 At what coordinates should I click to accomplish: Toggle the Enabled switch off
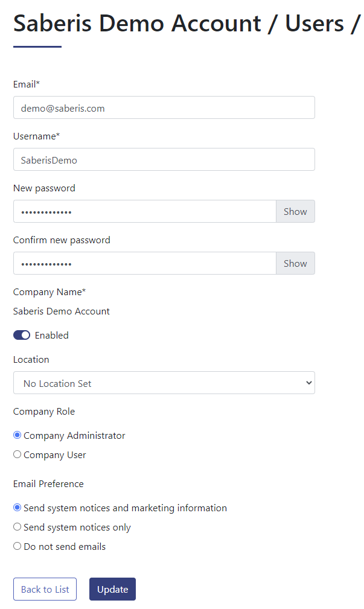[22, 335]
